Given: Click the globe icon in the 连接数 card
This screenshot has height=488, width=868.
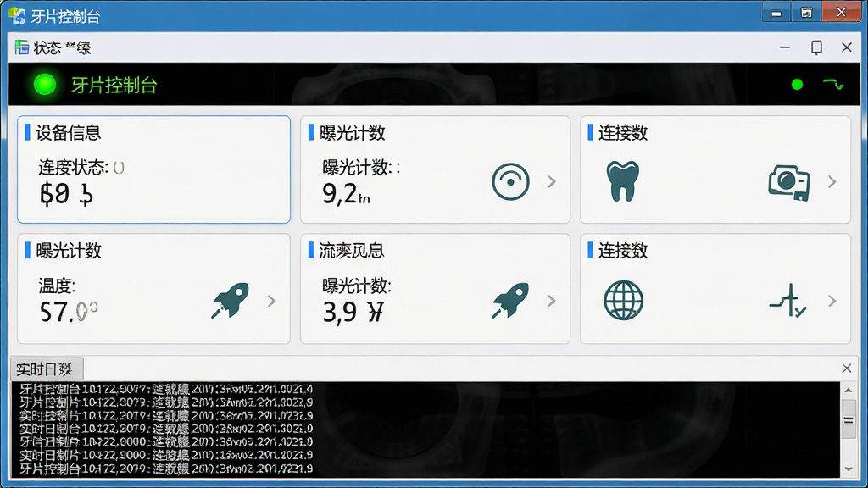Looking at the screenshot, I should click(623, 301).
